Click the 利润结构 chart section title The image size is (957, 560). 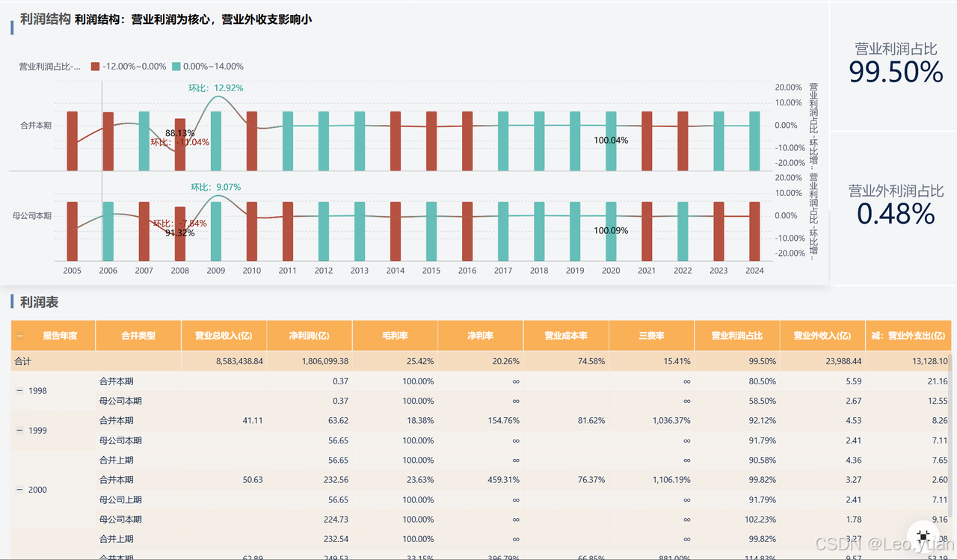click(46, 19)
